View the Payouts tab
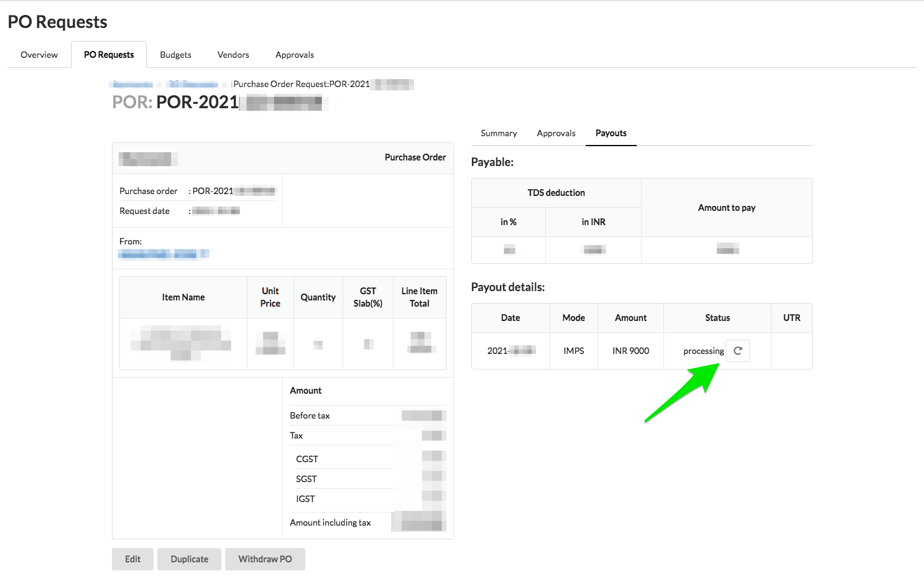924x581 pixels. tap(611, 132)
